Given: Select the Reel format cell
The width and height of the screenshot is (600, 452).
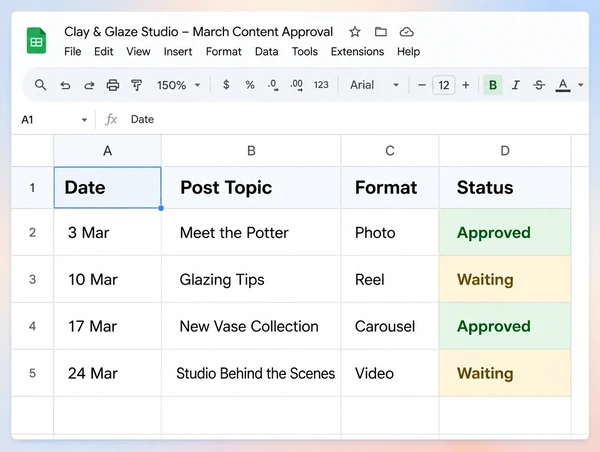Looking at the screenshot, I should tap(390, 279).
